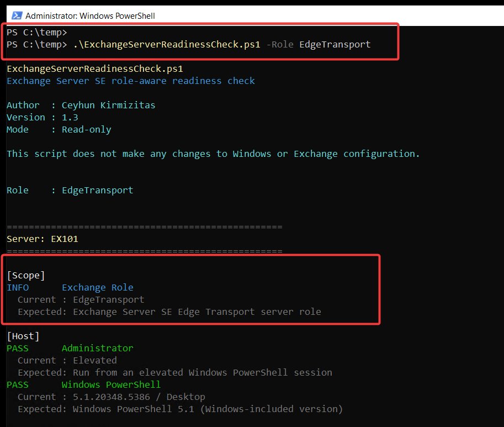Click the '[Host]' section heading

click(23, 336)
